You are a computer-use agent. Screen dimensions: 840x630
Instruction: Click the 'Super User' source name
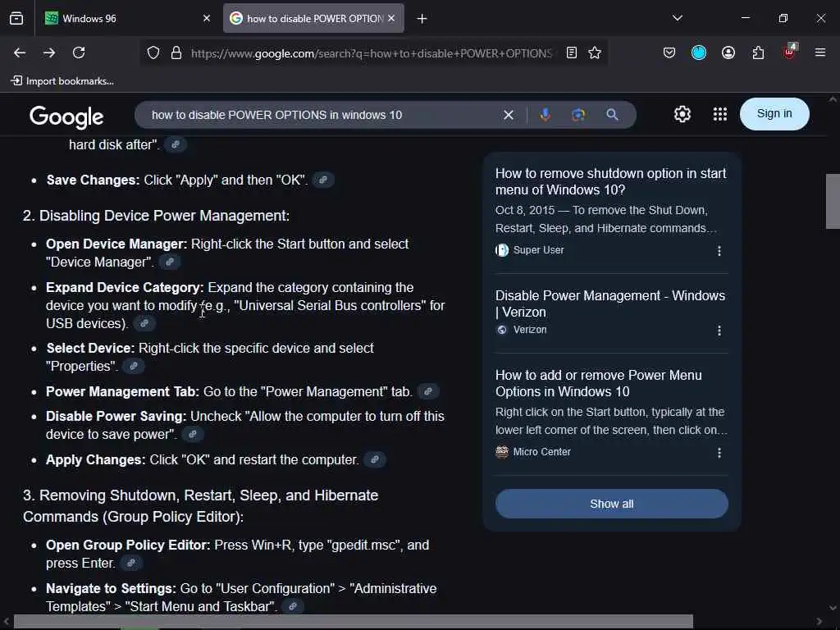tap(538, 249)
